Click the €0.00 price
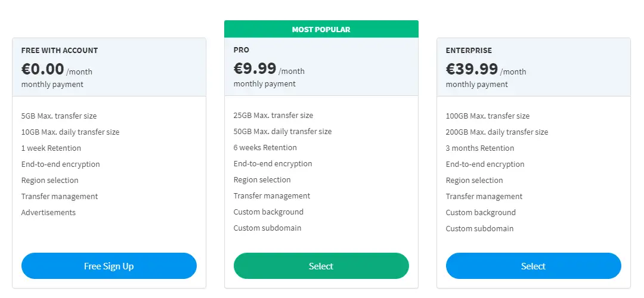 (43, 69)
